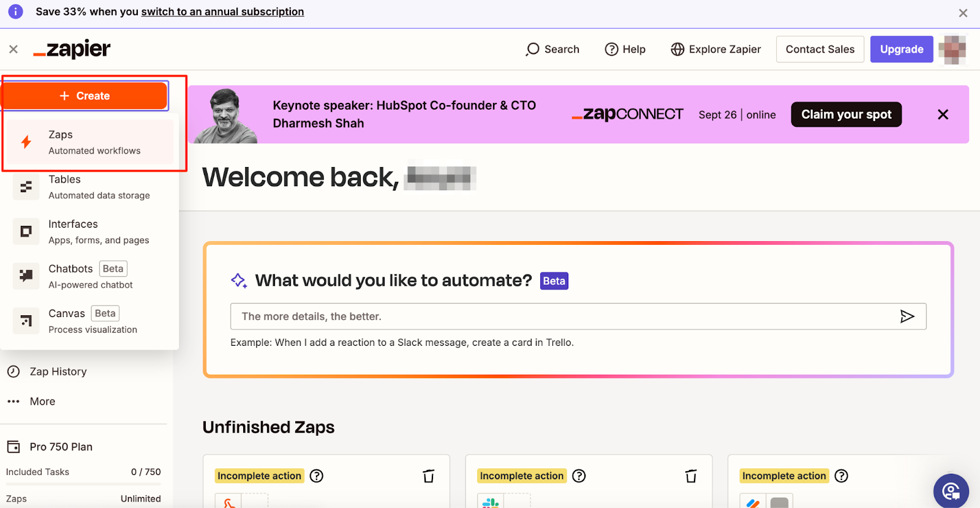Click the first Incomplete action label
The height and width of the screenshot is (508, 980).
click(259, 476)
